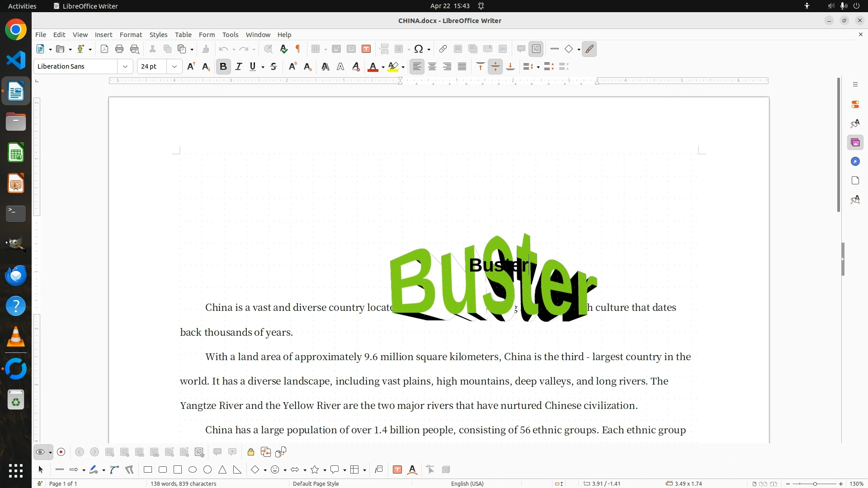Select the Rectangle drawing tool
The width and height of the screenshot is (868, 488).
[x=148, y=470]
